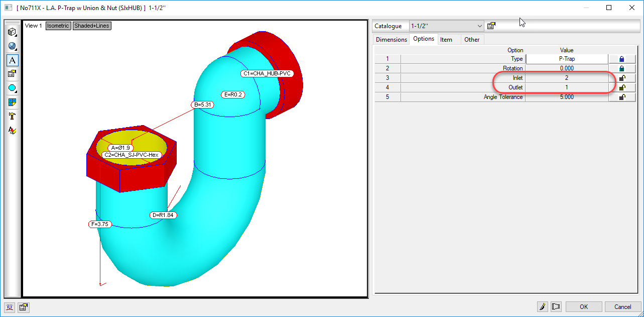Expand the Inlet value selector
This screenshot has height=317, width=644.
(x=566, y=77)
